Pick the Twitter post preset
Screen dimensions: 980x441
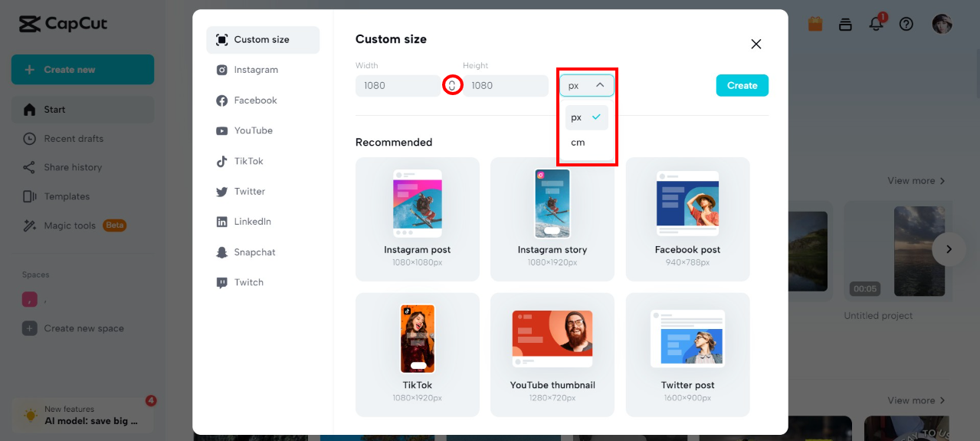click(x=688, y=354)
